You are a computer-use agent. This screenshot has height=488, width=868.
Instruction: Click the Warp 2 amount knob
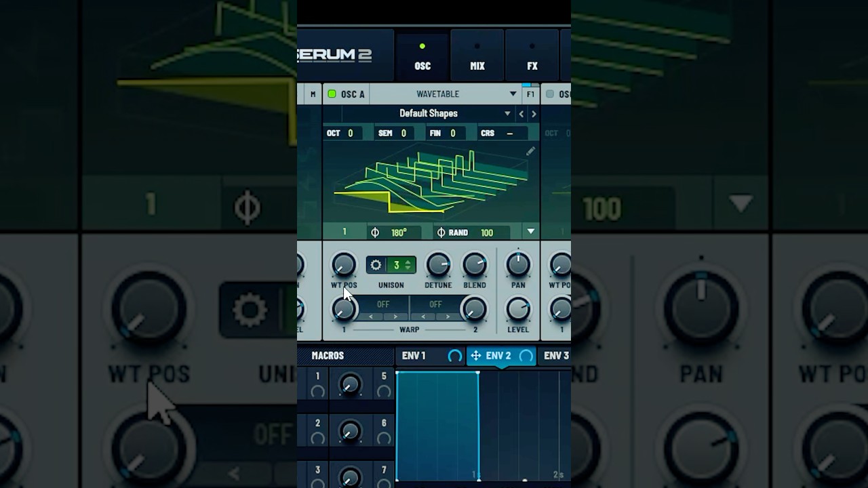pos(473,310)
